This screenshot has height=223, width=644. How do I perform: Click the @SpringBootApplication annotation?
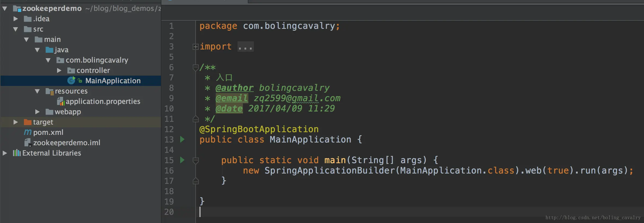pos(259,129)
